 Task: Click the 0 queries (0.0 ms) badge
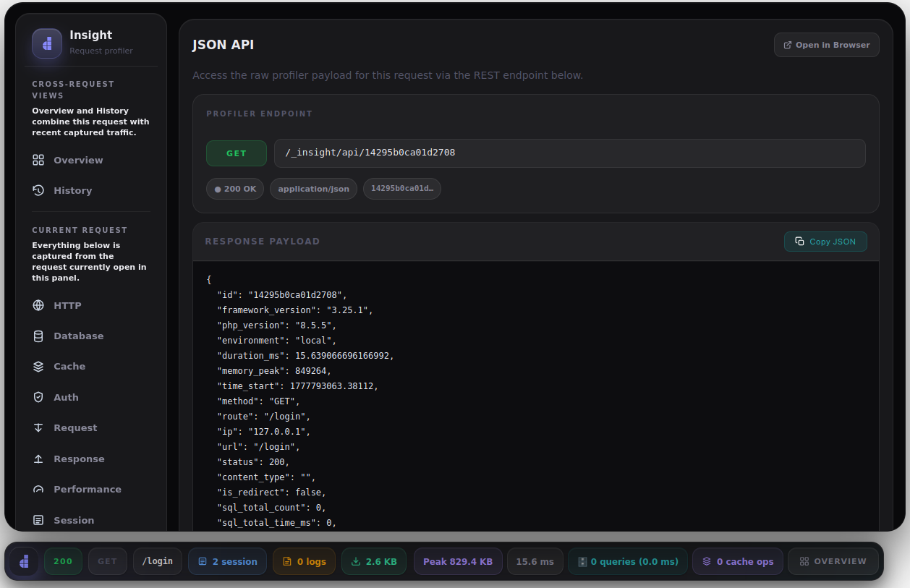(x=628, y=561)
